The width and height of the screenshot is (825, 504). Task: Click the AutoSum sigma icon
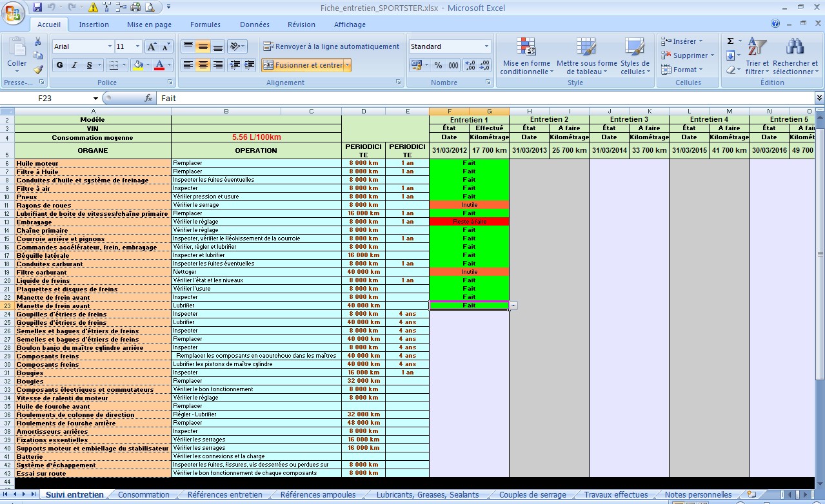[731, 41]
